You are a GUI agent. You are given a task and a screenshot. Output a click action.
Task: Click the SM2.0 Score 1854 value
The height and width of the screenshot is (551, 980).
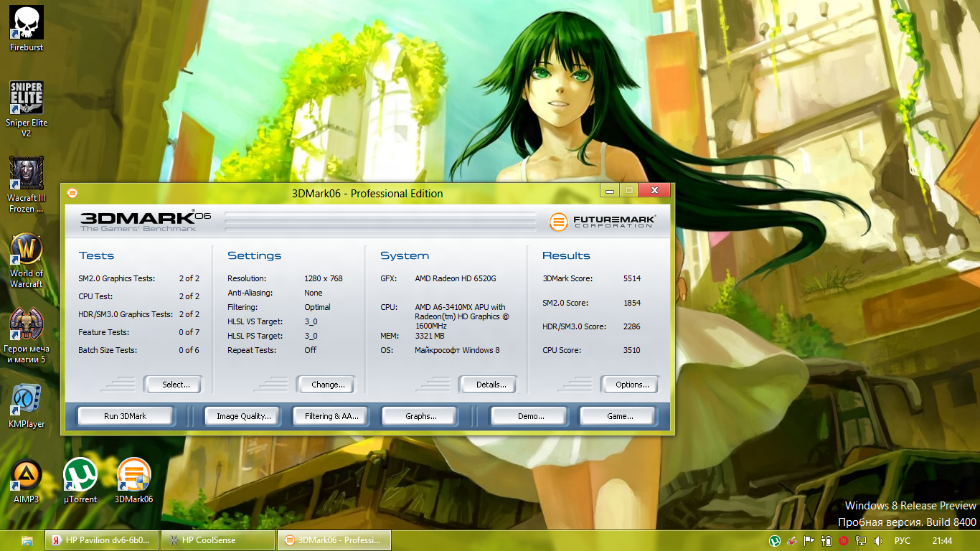[632, 303]
